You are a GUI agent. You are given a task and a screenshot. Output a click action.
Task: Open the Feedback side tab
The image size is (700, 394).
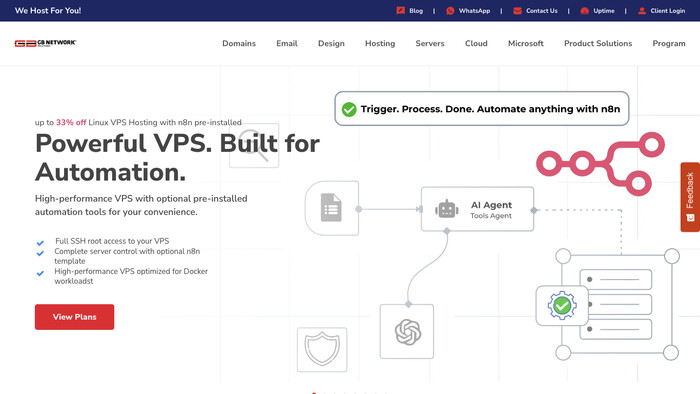pyautogui.click(x=690, y=197)
